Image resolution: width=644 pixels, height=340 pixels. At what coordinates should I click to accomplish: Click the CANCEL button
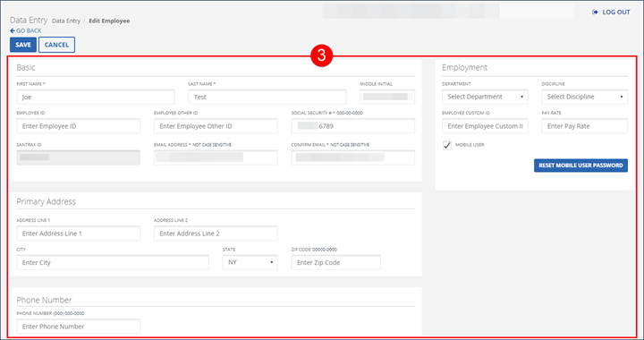(x=56, y=45)
